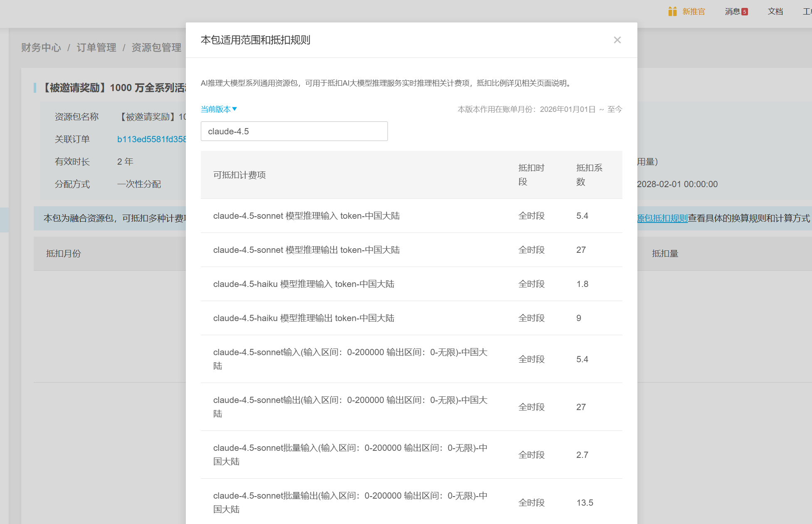Open the linked order b113ed5581fd358
This screenshot has width=812, height=524.
[x=151, y=139]
